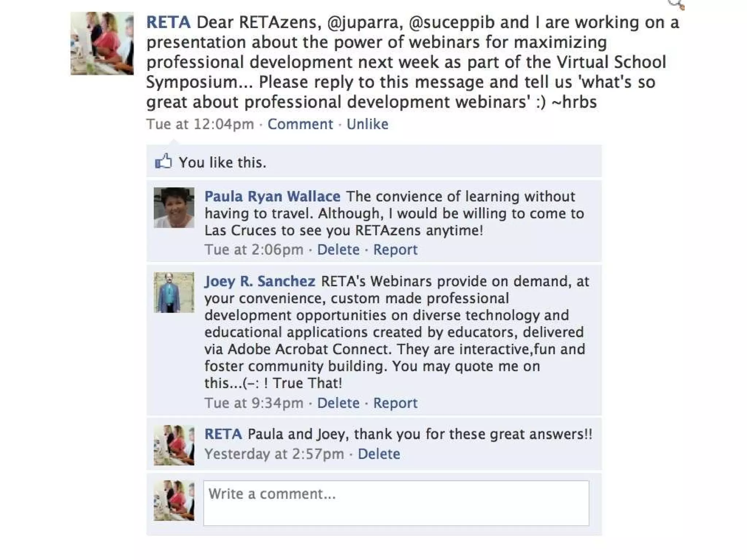Click the Comment link under post
The image size is (747, 560).
(x=300, y=124)
